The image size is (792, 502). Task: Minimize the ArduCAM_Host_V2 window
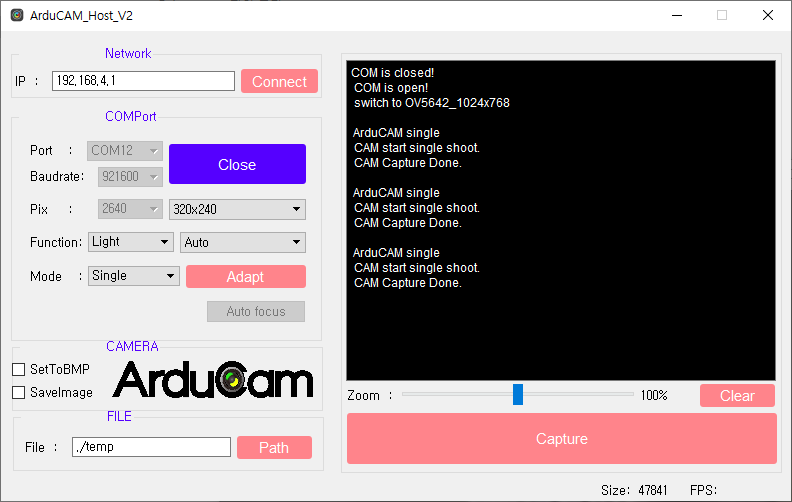click(x=677, y=15)
